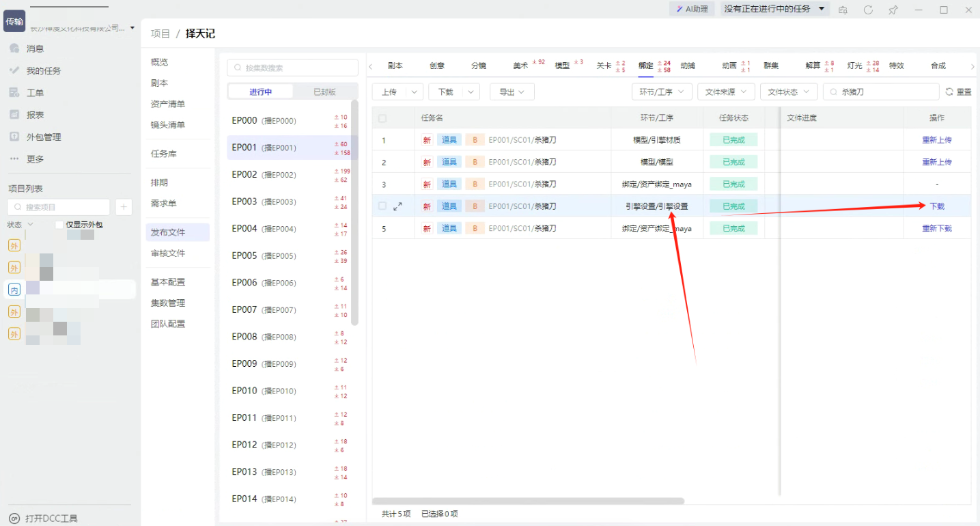Select the 已封板 episode tab
The height and width of the screenshot is (526, 980).
(324, 92)
